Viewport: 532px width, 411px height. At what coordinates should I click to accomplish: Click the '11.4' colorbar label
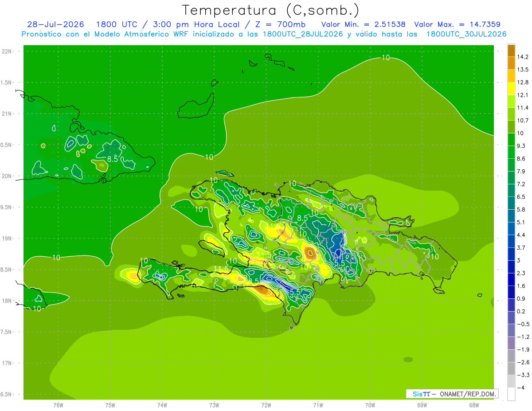click(523, 108)
